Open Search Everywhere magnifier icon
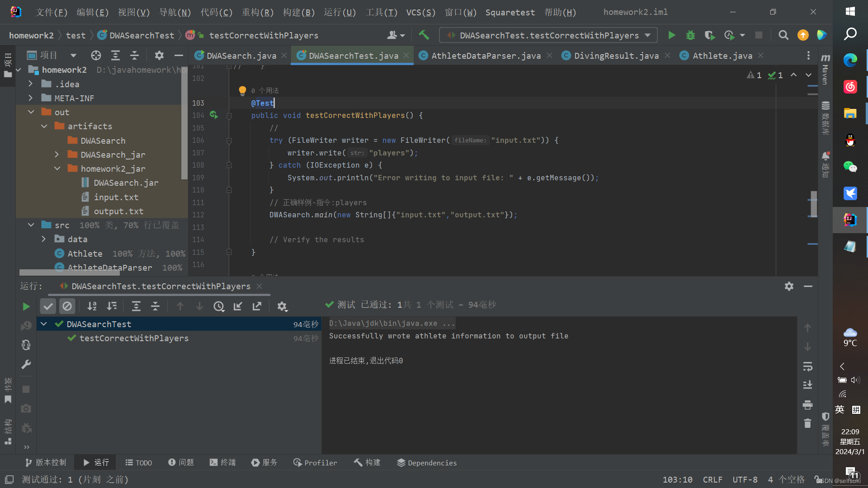 [783, 35]
